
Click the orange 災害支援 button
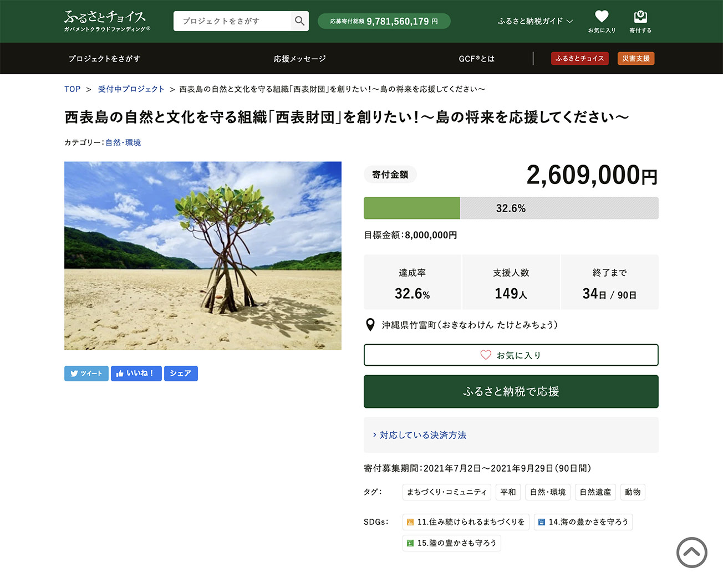pos(636,59)
